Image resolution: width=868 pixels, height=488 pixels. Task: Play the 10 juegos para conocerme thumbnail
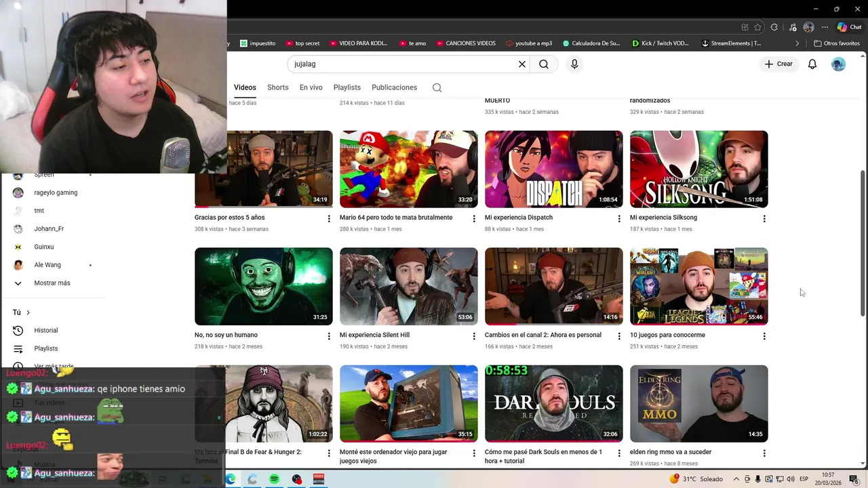(x=698, y=287)
